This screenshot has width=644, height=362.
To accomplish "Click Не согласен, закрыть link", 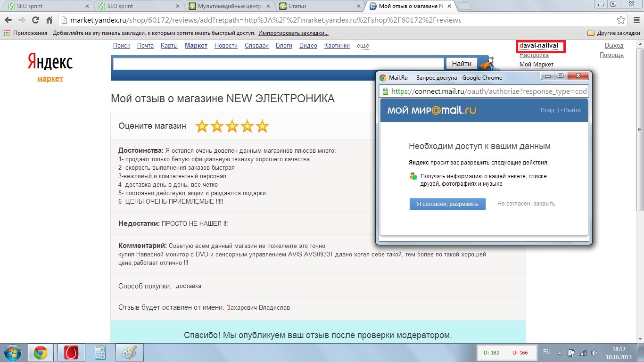I will (x=526, y=204).
